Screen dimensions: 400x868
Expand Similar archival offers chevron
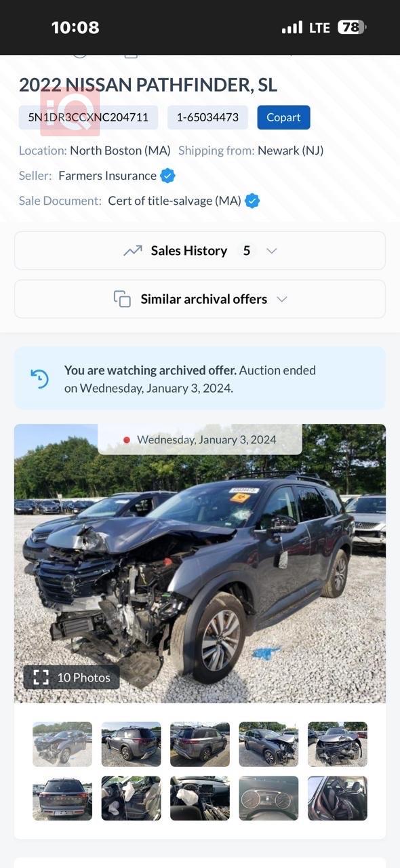point(282,299)
